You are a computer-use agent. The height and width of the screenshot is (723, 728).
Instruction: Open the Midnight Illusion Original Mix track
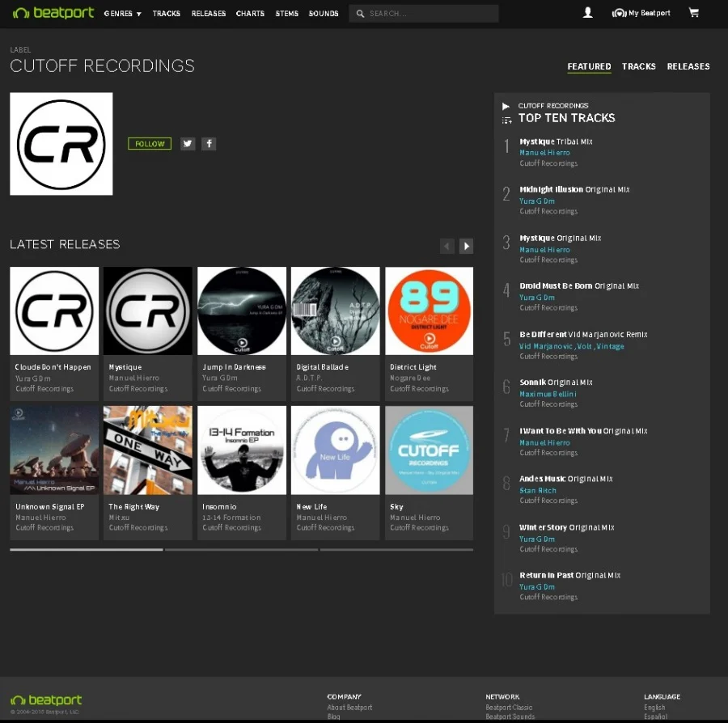[x=574, y=189]
